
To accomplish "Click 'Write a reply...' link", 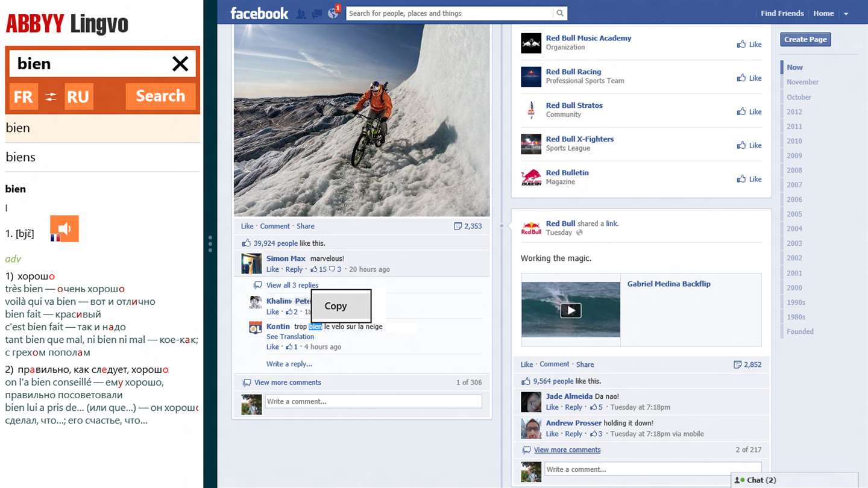I will coord(289,364).
